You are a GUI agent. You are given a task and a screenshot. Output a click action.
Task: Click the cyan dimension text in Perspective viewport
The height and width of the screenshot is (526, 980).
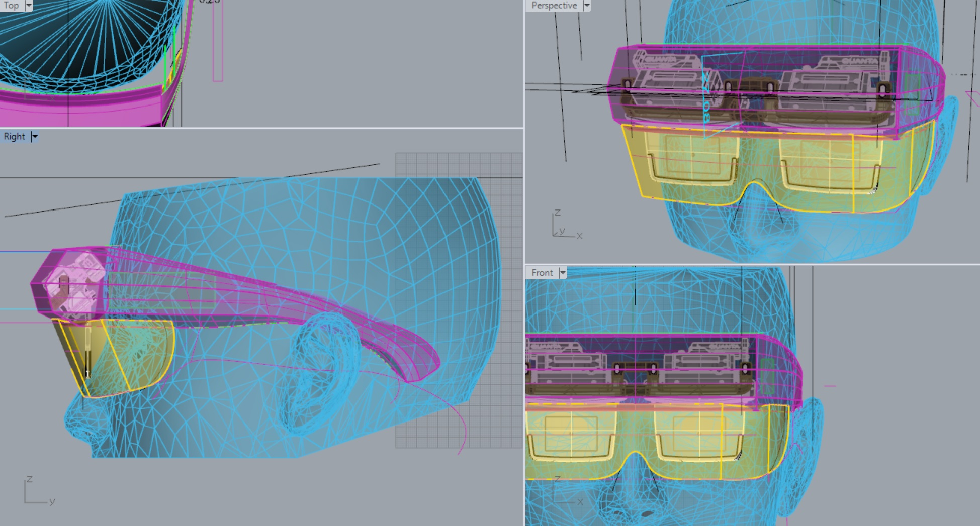(x=706, y=98)
